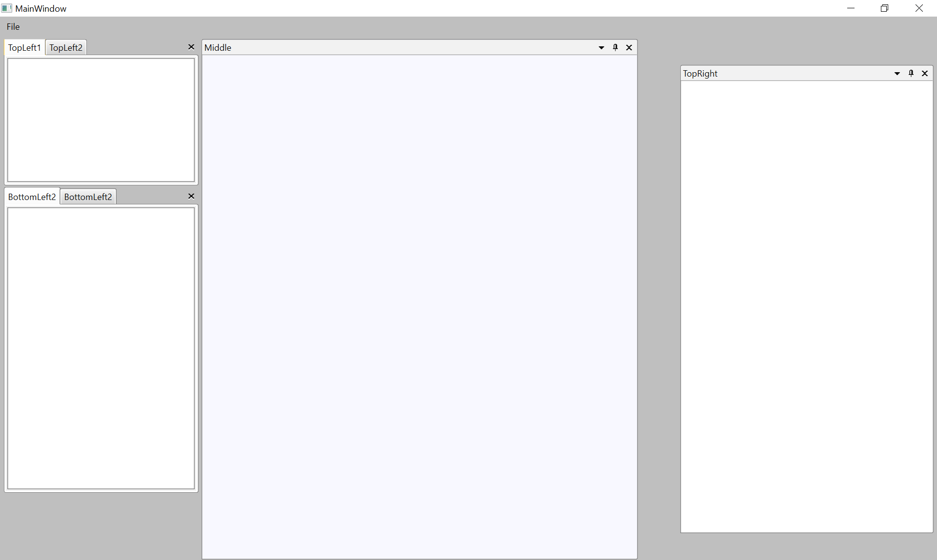Toggle auto-hide on Middle using pin icon
Screen dimensions: 937x560
615,47
